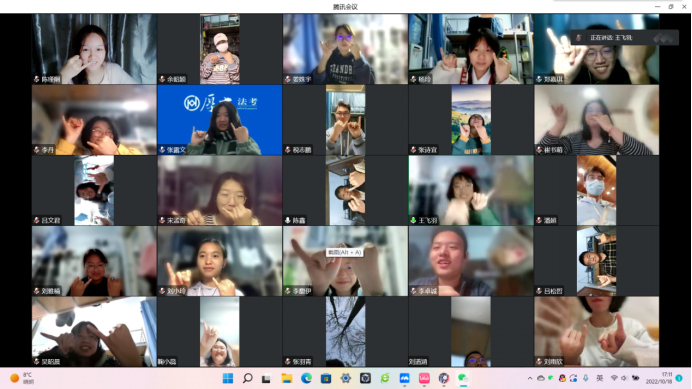Viewport: 692px width, 389px height.
Task: Open the green 360 browser taskbar icon
Action: pyautogui.click(x=385, y=378)
